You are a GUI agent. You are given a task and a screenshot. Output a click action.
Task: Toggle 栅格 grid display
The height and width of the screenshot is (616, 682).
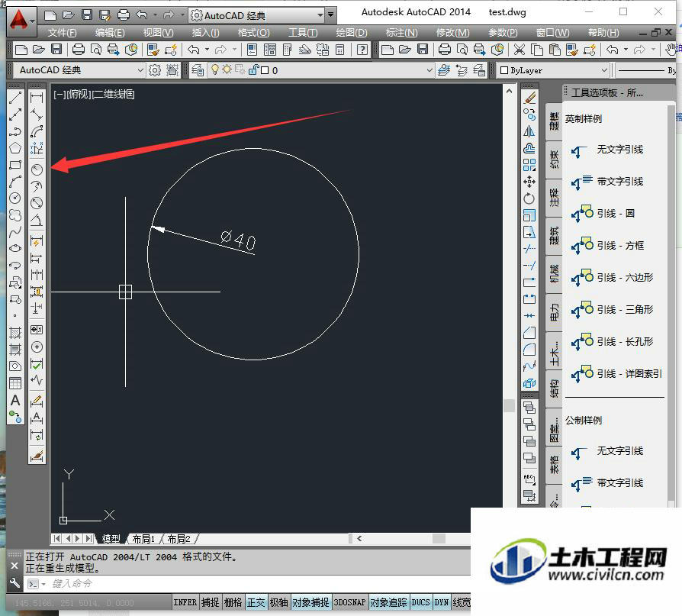click(x=233, y=602)
